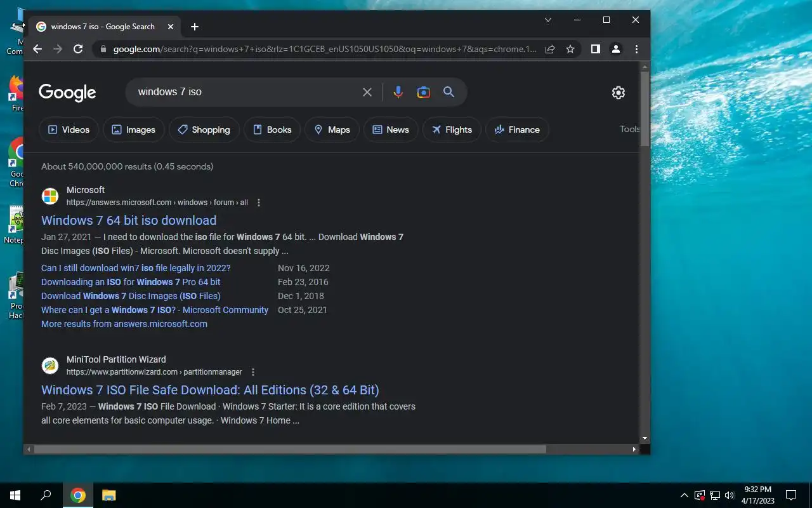Viewport: 812px width, 508px height.
Task: Share this page from the address bar
Action: tap(550, 49)
